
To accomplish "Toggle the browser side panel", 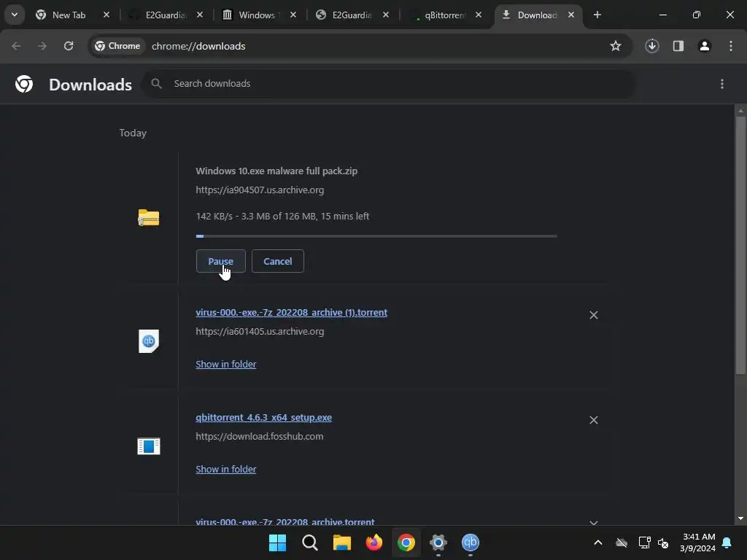I will (678, 46).
